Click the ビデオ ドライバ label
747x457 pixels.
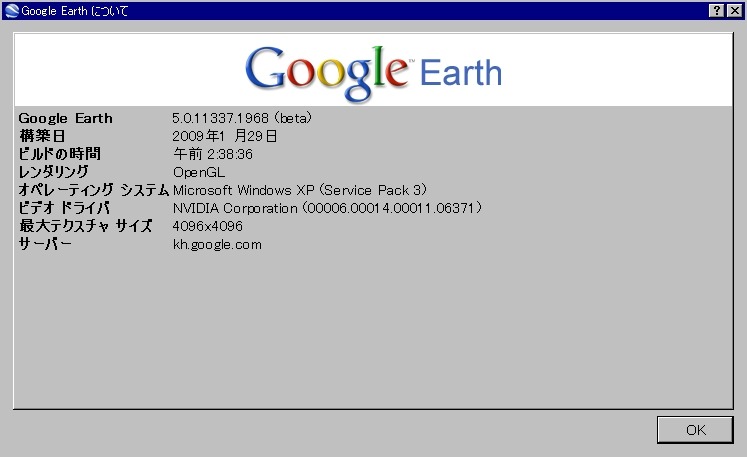point(64,208)
